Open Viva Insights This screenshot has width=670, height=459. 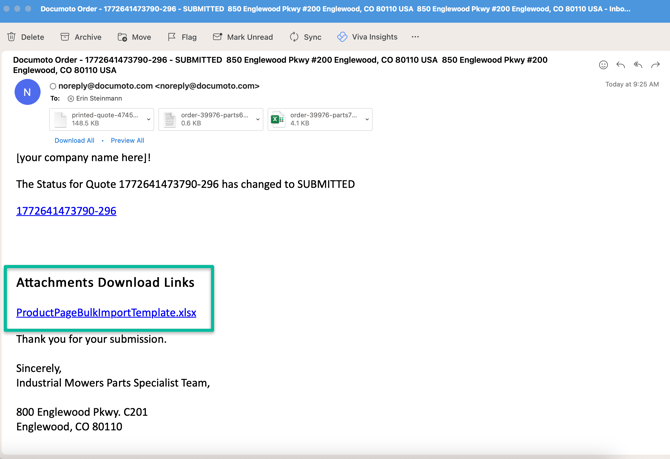tap(367, 37)
